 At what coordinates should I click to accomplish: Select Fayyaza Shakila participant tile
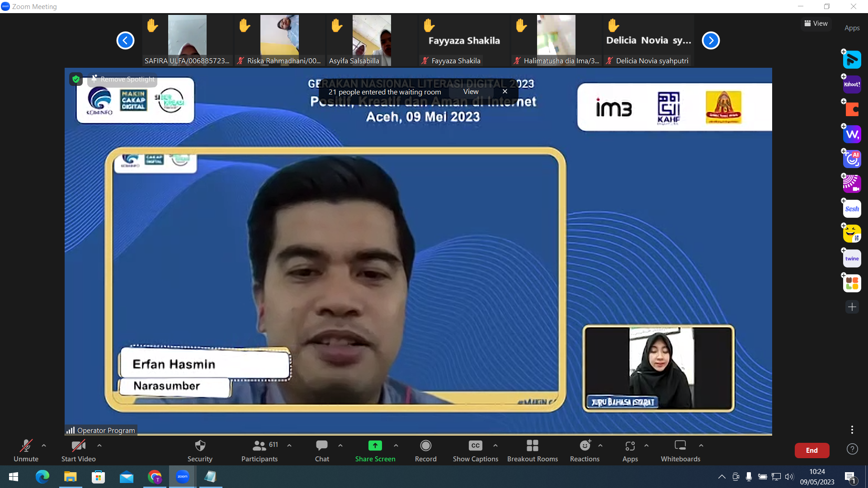coord(464,41)
